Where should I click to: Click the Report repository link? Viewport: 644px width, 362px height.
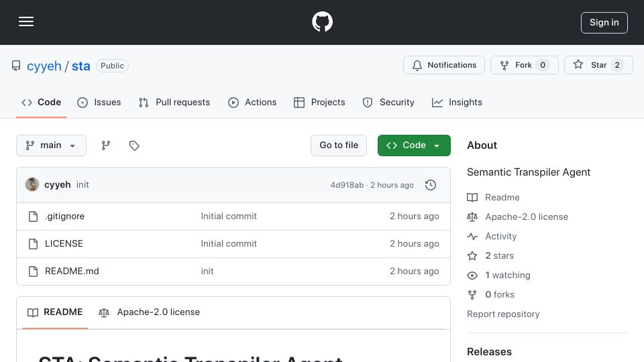(503, 314)
